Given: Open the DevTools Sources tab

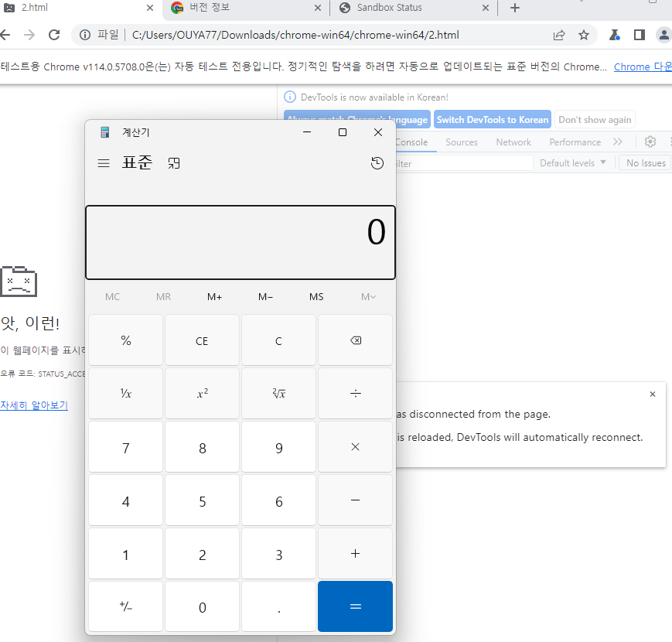Looking at the screenshot, I should [x=462, y=142].
